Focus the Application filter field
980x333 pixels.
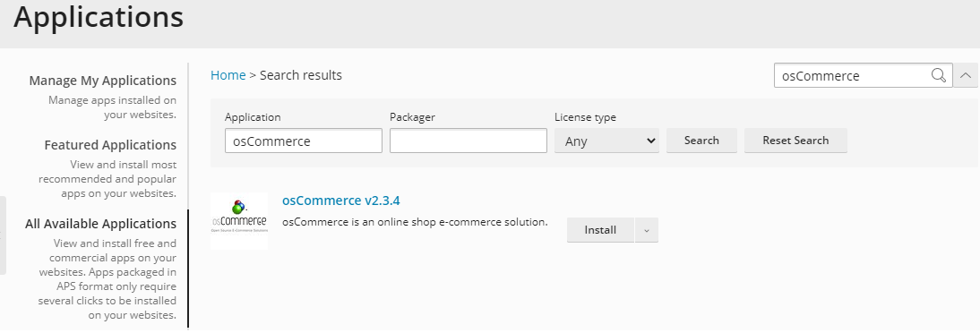(x=303, y=141)
